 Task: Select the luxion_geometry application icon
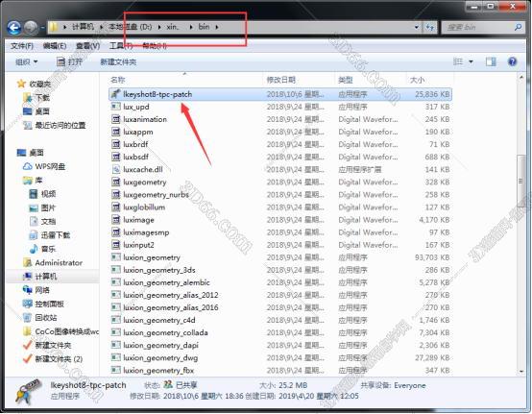(116, 257)
